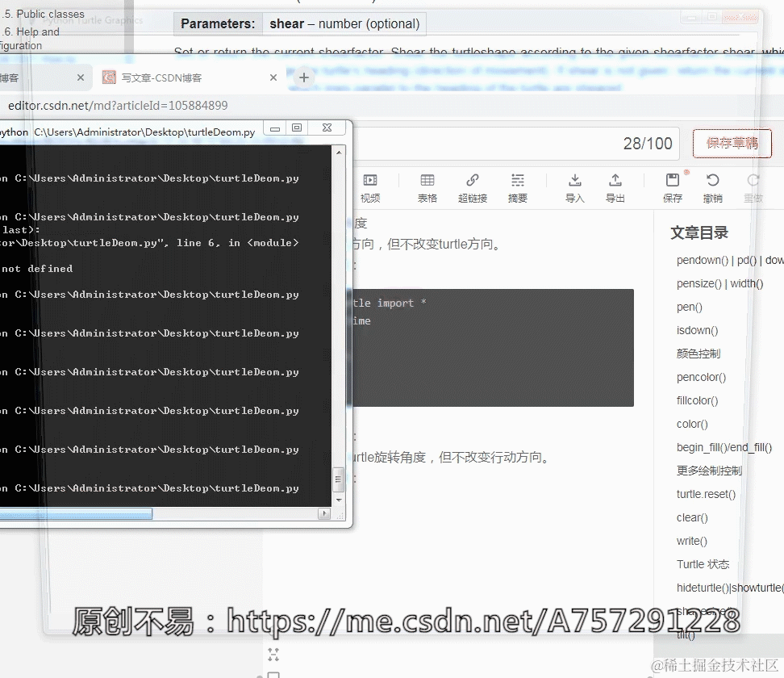Image resolution: width=784 pixels, height=678 pixels.
Task: Click console vertical scrollbar thumb
Action: pos(339,479)
